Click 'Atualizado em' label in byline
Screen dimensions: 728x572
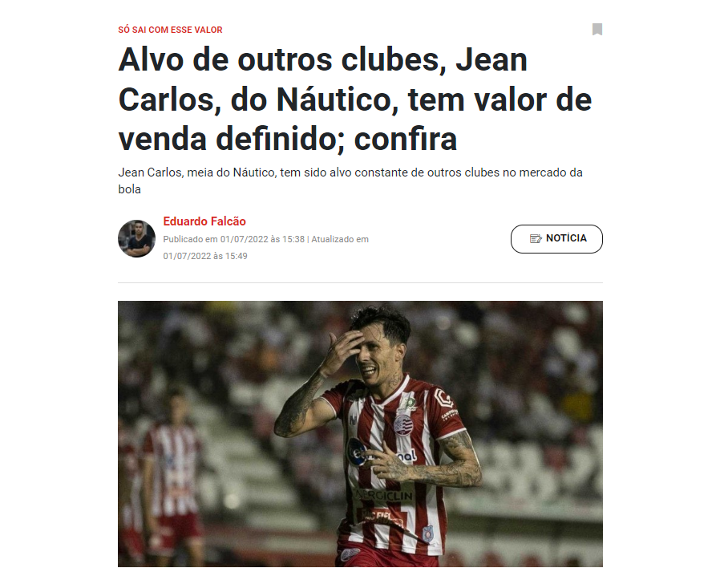point(340,239)
